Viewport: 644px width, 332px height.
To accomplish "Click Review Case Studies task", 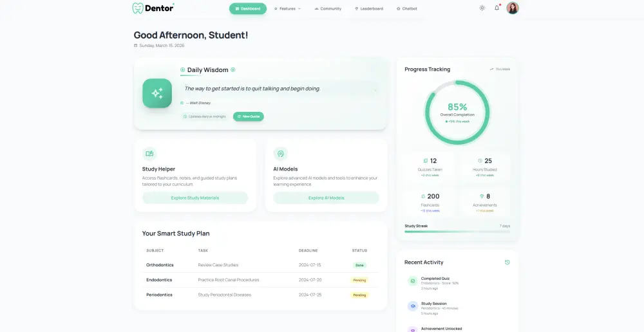I will [x=218, y=265].
